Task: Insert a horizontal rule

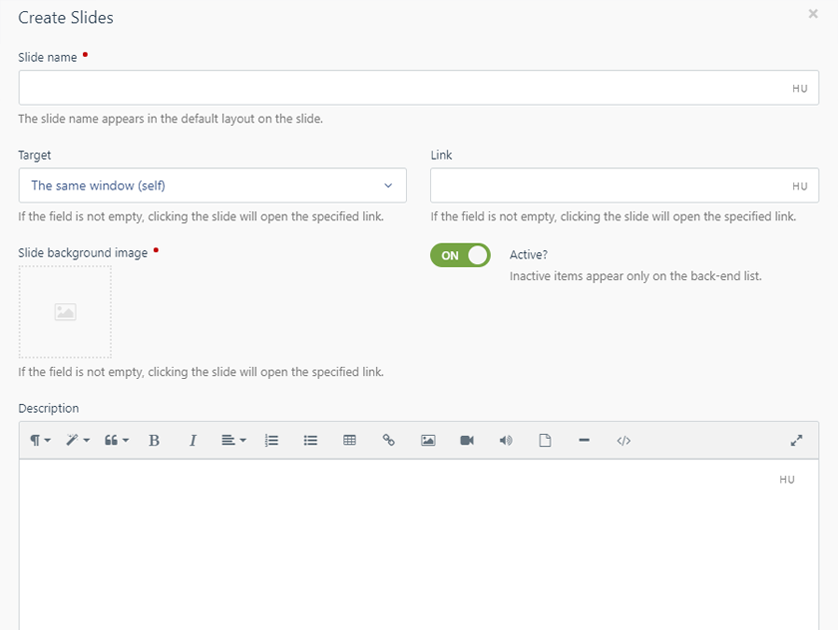Action: (x=584, y=440)
